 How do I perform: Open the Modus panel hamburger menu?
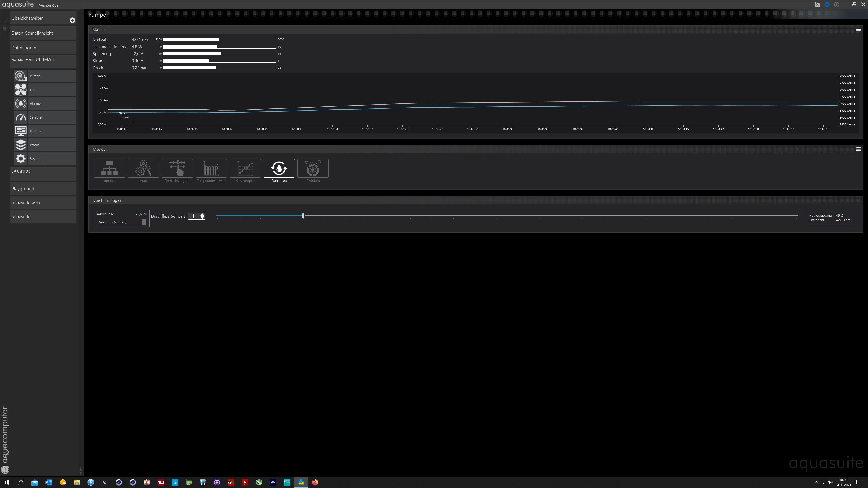pyautogui.click(x=858, y=149)
